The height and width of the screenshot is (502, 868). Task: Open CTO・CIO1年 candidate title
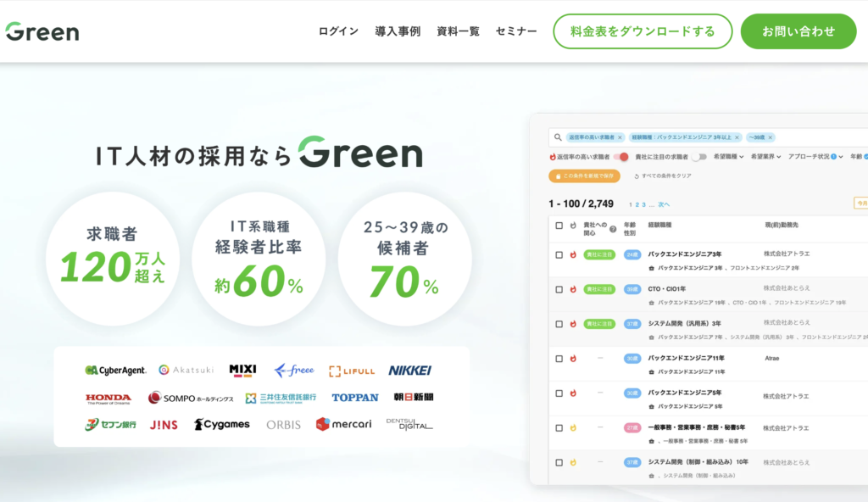pos(667,288)
